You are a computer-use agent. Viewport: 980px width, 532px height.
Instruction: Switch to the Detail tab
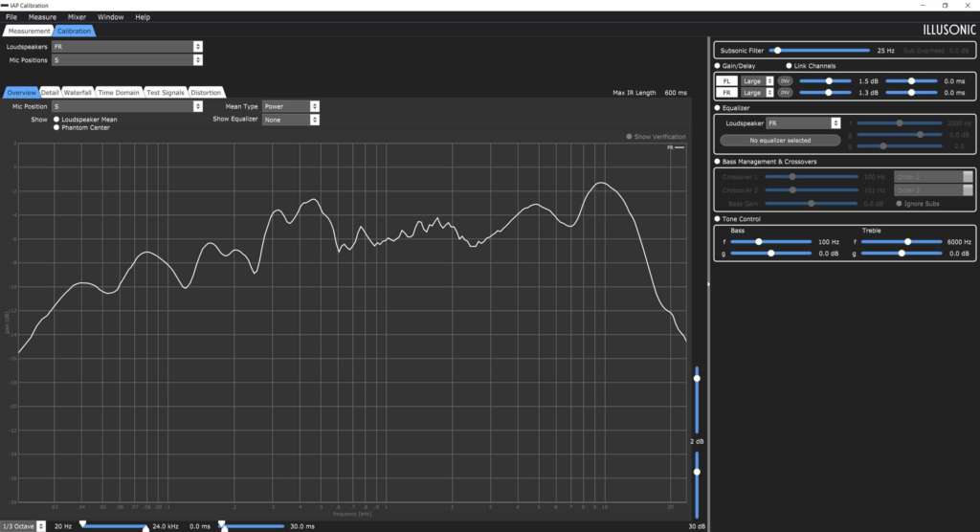(x=50, y=93)
